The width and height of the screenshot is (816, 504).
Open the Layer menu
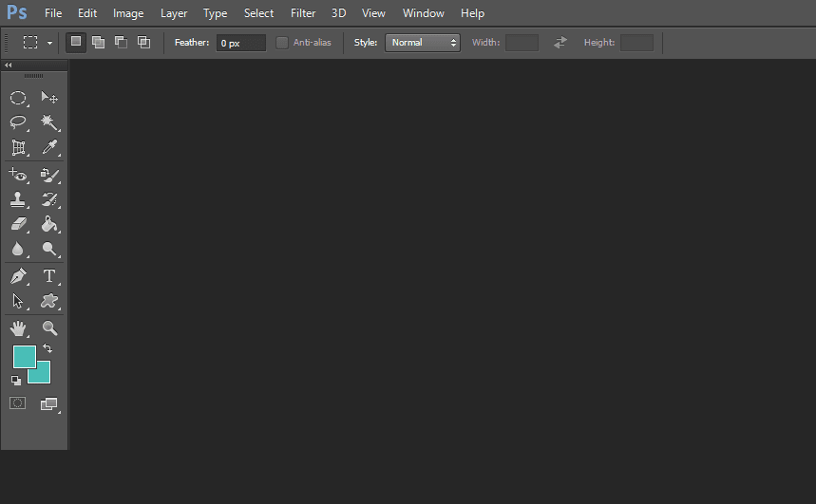click(174, 13)
